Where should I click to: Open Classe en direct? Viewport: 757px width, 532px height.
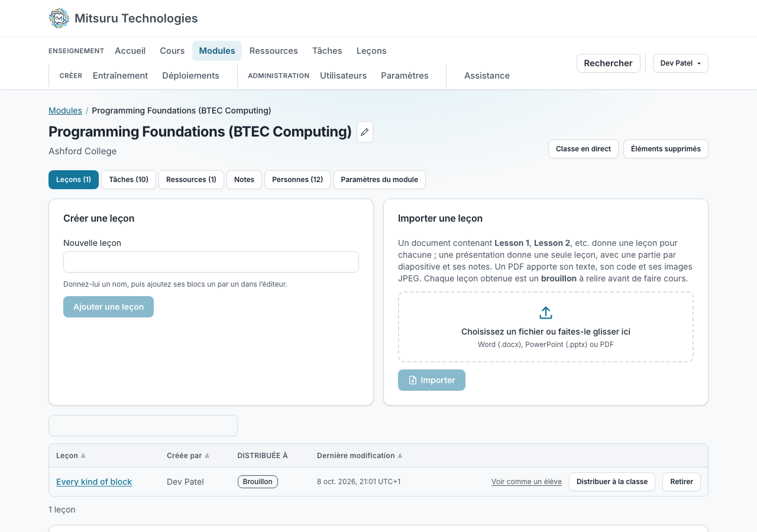click(583, 149)
